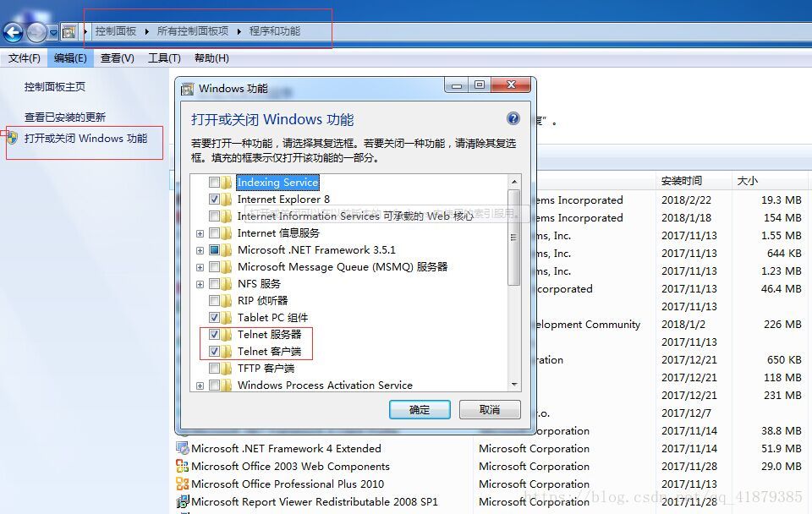Click folder icon of Internet Explorer 8

click(x=227, y=200)
